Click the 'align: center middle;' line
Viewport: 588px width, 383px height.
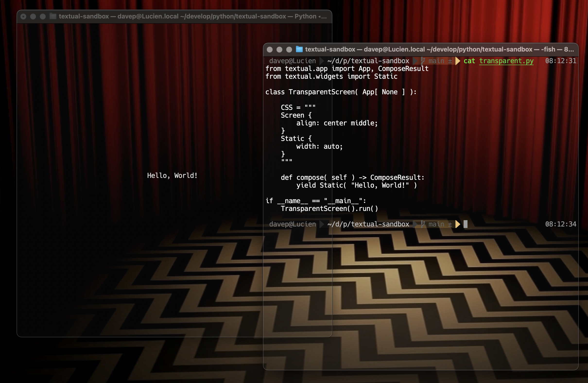tap(337, 123)
